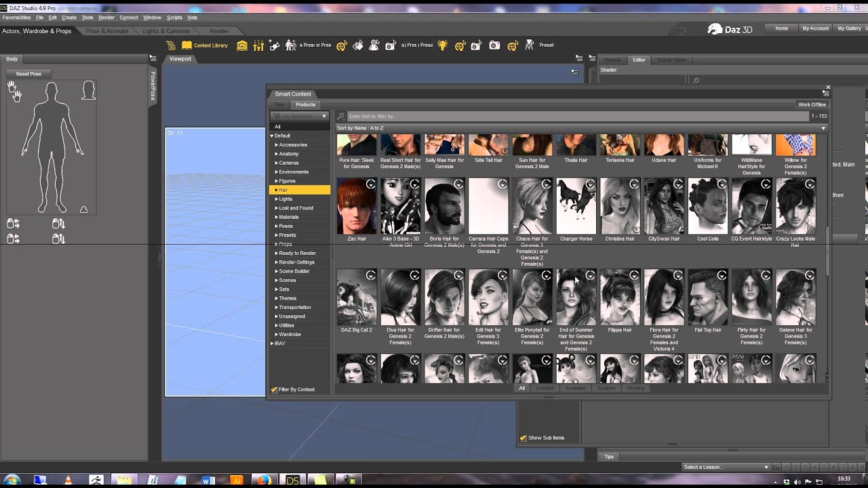Viewport: 868px width, 488px height.
Task: Open the Sort by Name dropdown
Action: [582, 128]
